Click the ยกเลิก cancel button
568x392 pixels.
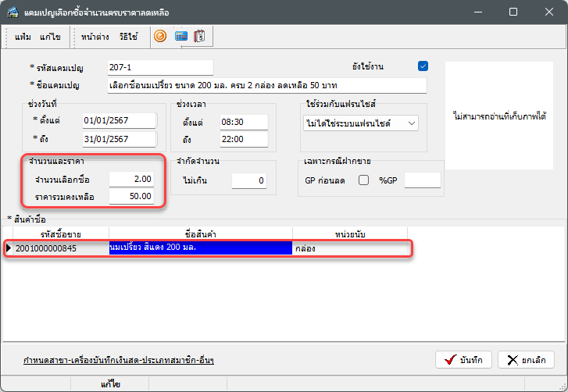pyautogui.click(x=526, y=360)
